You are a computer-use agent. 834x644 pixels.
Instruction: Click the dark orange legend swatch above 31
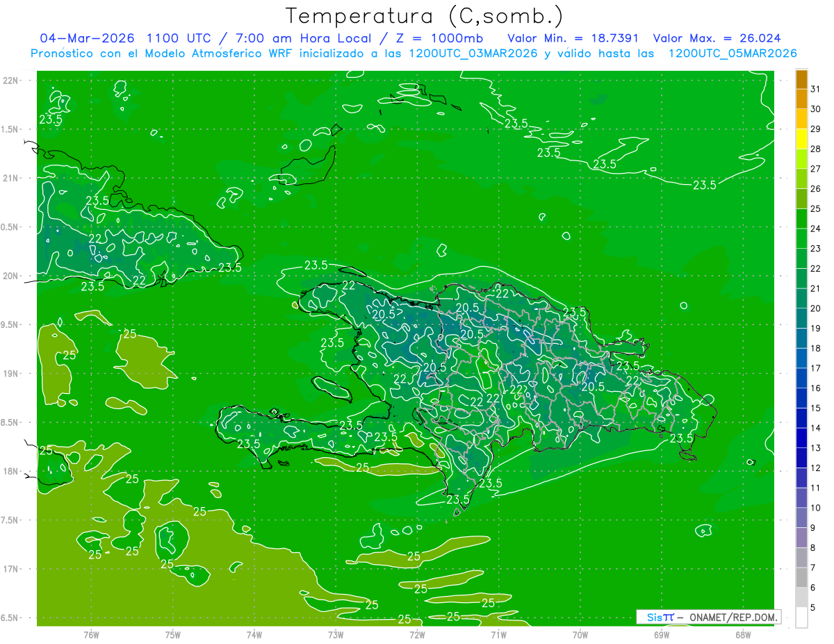point(801,79)
